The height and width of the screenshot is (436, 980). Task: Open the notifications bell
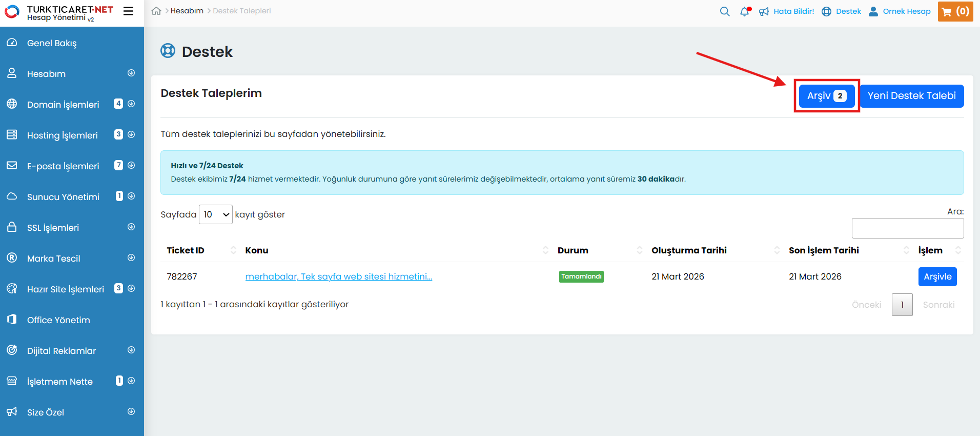pyautogui.click(x=745, y=11)
